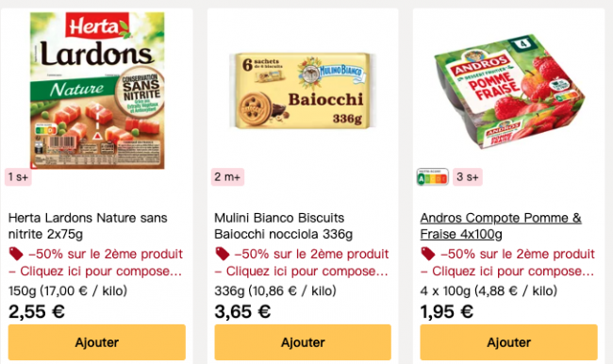Open Mulini Bianco Biscuits Baiocchi nocciola title
This screenshot has height=364, width=613.
pos(284,225)
